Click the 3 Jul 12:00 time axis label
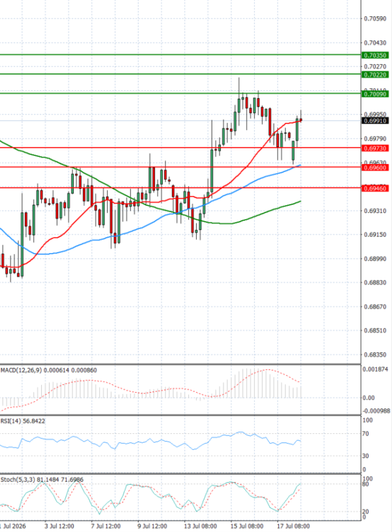 point(59,526)
